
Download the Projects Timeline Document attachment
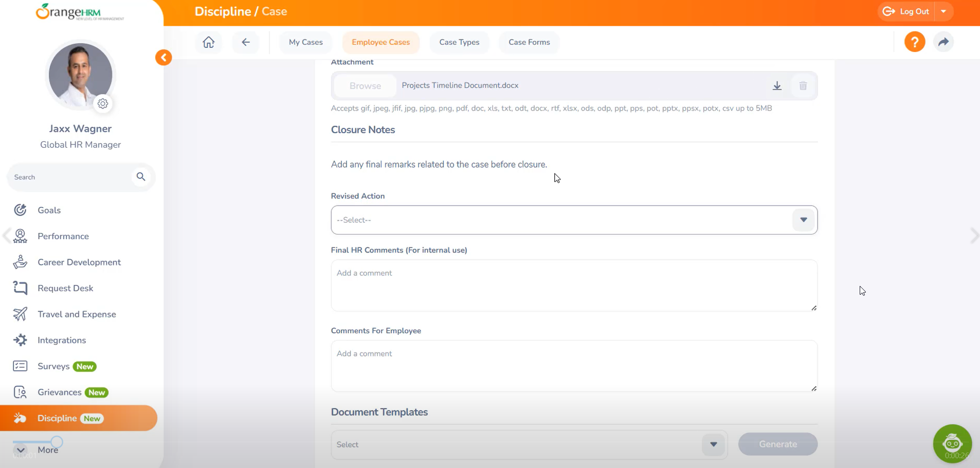(777, 86)
